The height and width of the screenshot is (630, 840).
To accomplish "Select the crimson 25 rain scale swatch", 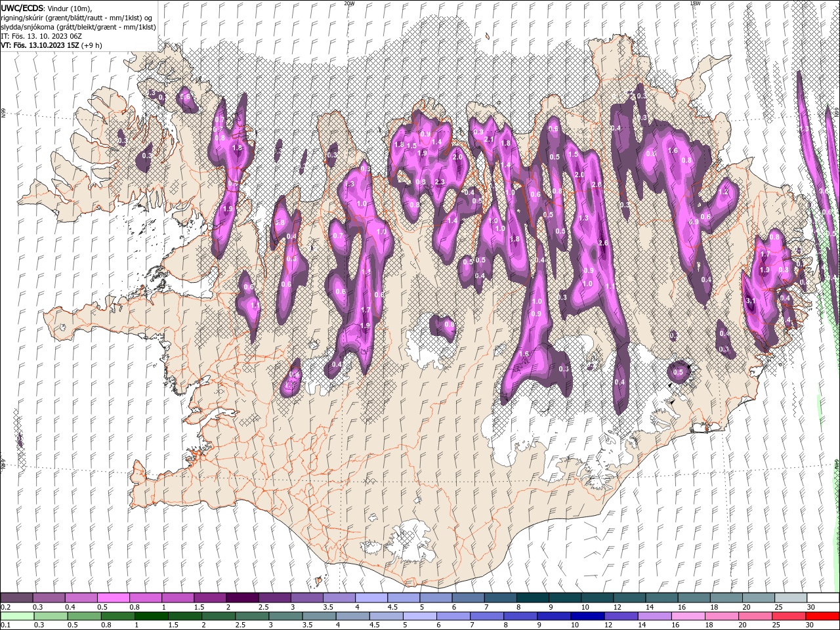I will click(789, 616).
